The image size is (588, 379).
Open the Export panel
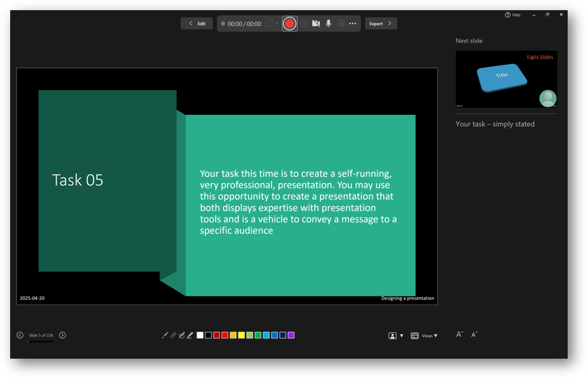[381, 23]
